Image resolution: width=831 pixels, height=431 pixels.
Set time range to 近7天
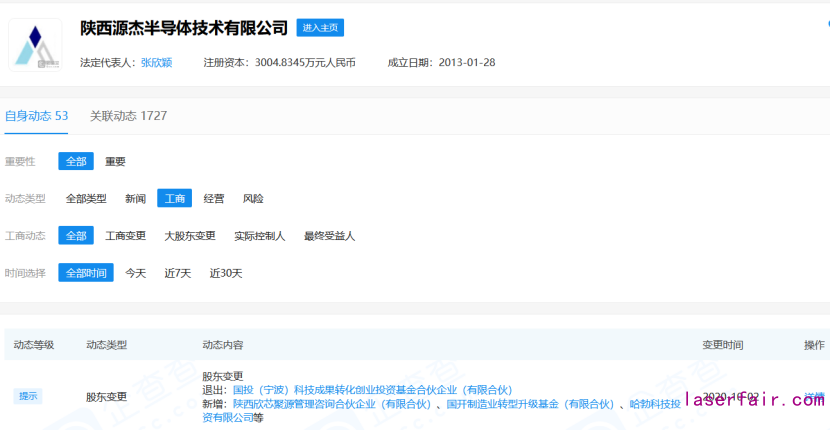[178, 273]
